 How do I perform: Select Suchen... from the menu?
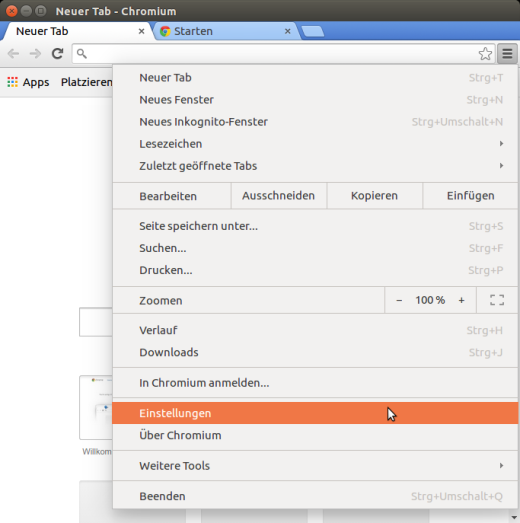click(x=315, y=248)
